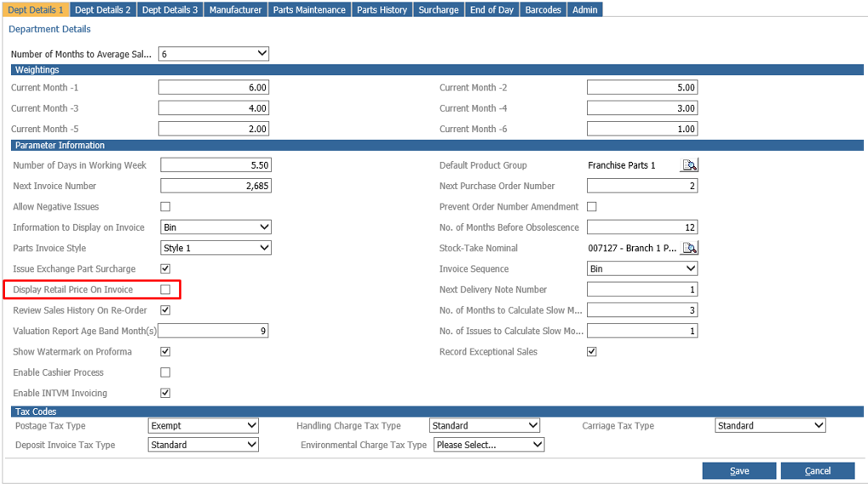This screenshot has height=484, width=868.
Task: Edit Current Month -1 weighting field
Action: click(214, 88)
